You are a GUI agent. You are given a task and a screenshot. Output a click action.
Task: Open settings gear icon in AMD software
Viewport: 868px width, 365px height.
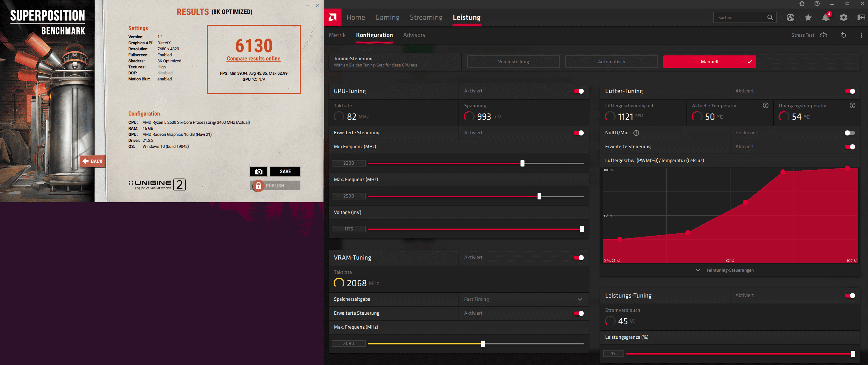(843, 17)
